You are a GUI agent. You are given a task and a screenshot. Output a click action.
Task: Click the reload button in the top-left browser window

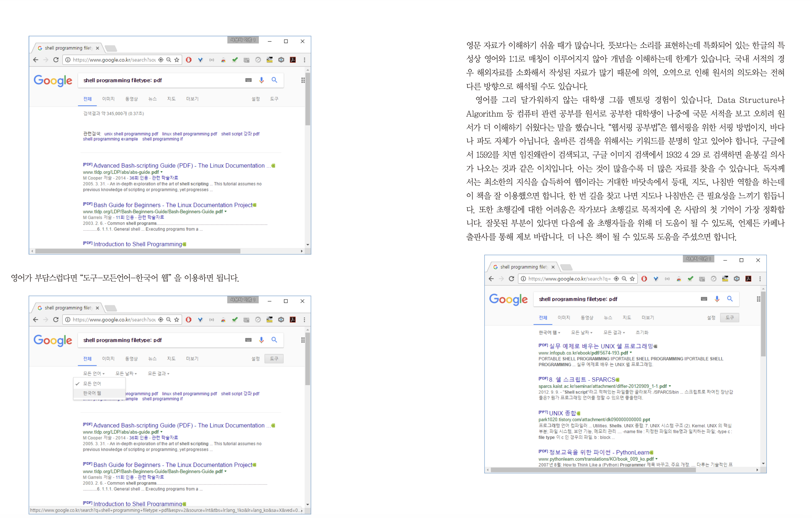56,60
